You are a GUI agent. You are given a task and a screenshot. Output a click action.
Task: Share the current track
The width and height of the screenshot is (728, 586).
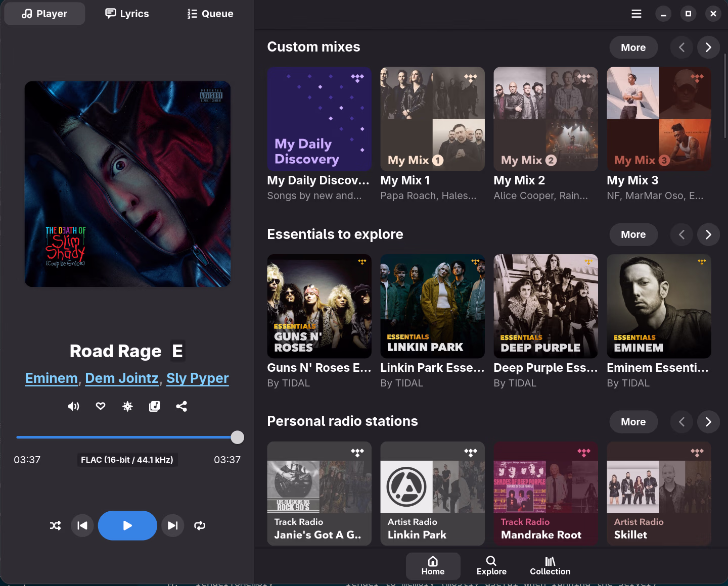pos(181,406)
